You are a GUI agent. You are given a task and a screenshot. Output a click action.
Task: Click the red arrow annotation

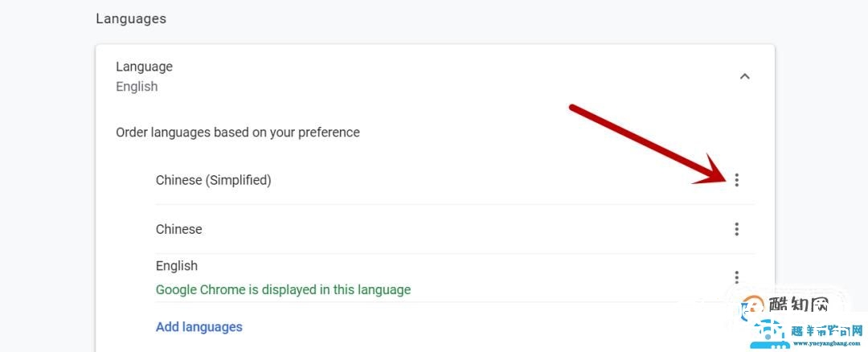(x=643, y=142)
